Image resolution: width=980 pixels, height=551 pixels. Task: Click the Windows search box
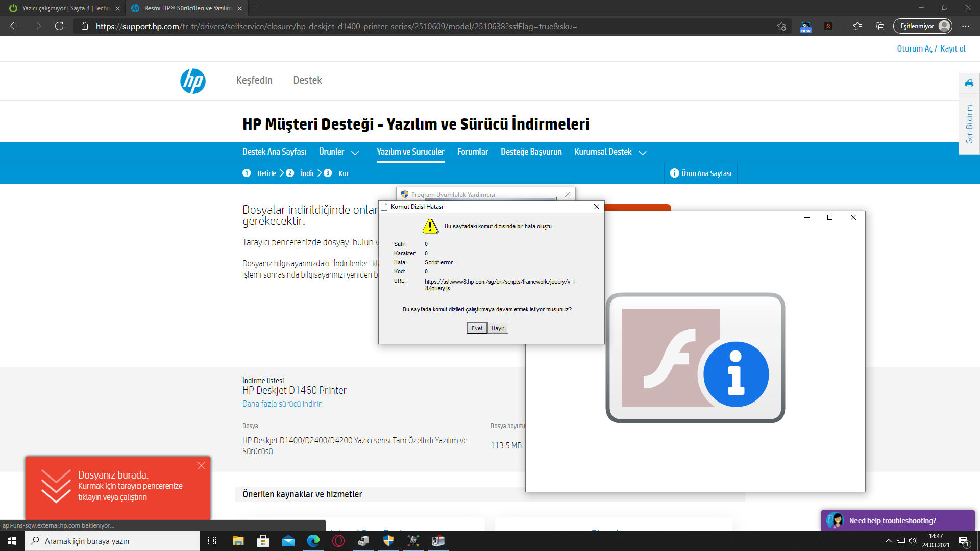click(112, 541)
